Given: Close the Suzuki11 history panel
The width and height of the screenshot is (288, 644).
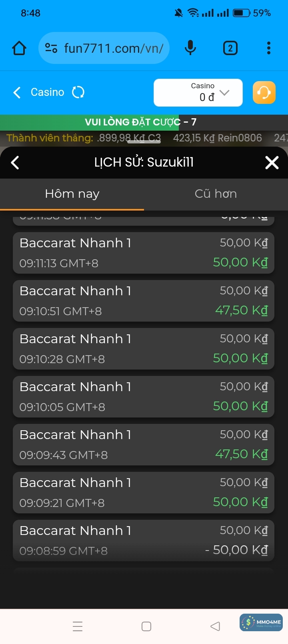Looking at the screenshot, I should click(272, 163).
